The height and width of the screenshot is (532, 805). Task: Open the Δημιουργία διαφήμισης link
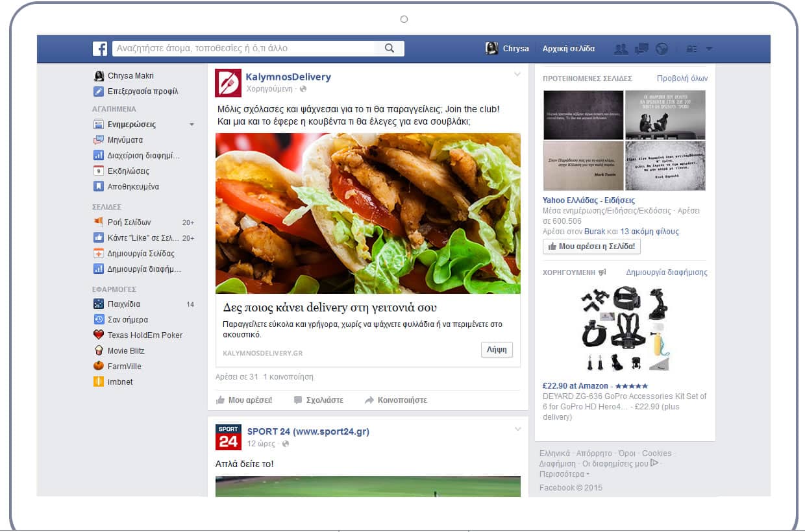point(667,272)
